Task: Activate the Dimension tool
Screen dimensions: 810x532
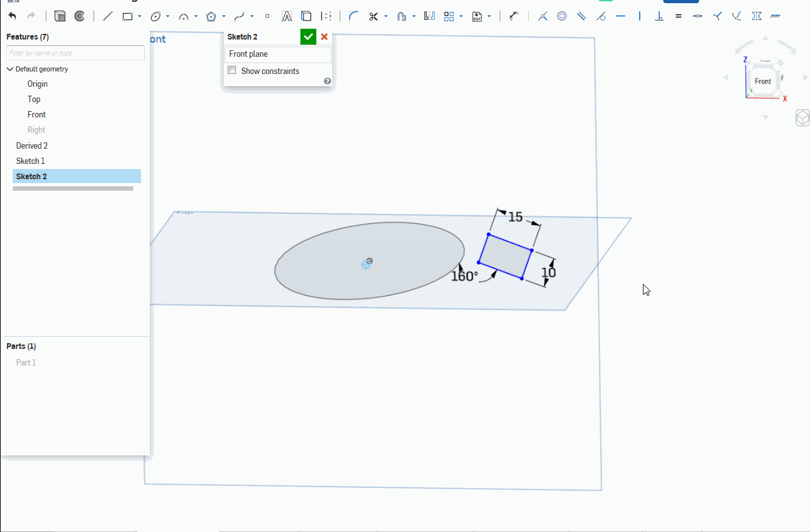Action: pyautogui.click(x=514, y=16)
